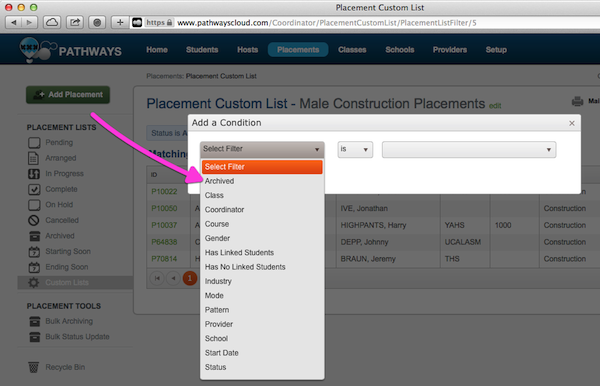Open placement P10050
Image resolution: width=600 pixels, height=386 pixels.
click(x=164, y=208)
